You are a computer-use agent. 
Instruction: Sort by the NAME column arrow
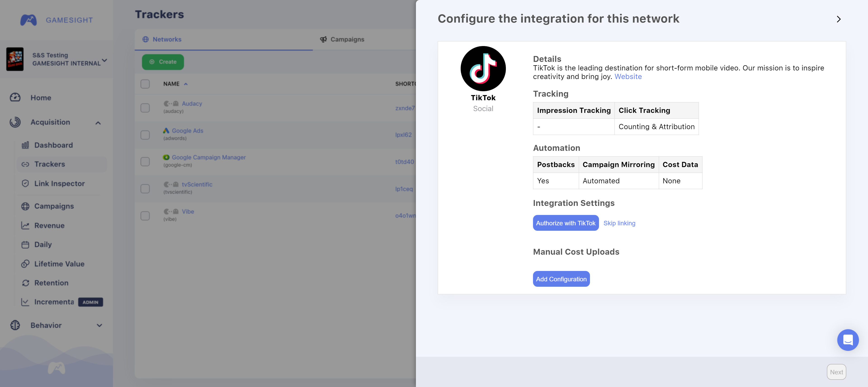pos(186,84)
